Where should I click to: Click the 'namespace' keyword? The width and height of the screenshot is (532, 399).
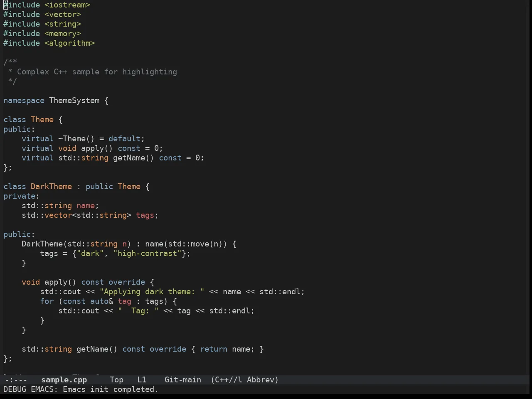pos(24,101)
